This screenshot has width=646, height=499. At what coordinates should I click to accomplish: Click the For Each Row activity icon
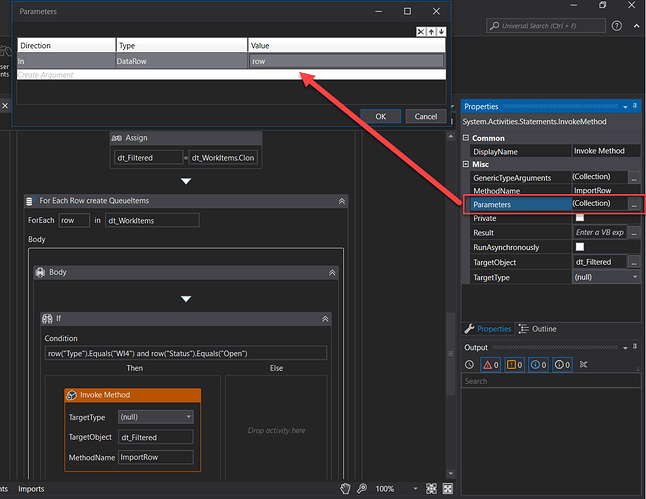pyautogui.click(x=30, y=201)
